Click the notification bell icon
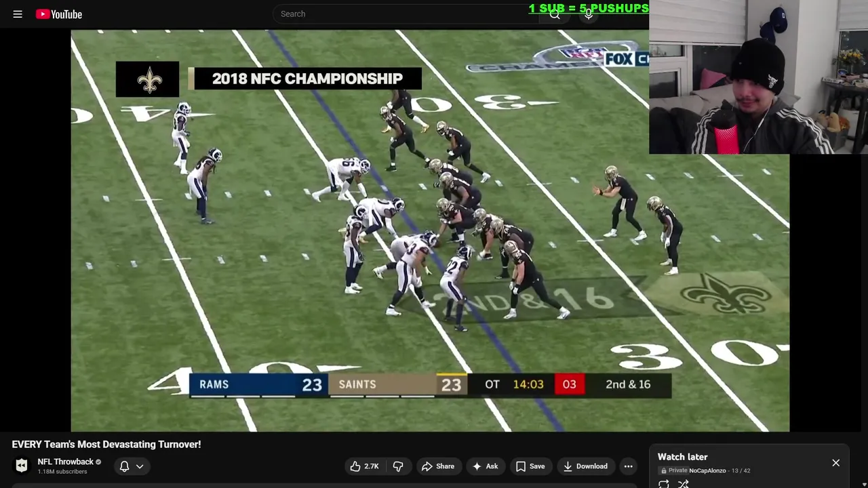 (x=124, y=466)
